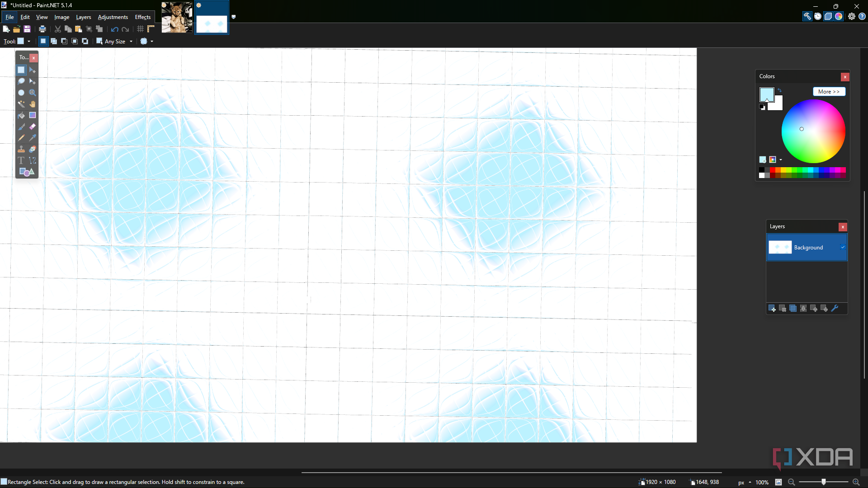Enable Intersect selection mode

(75, 41)
